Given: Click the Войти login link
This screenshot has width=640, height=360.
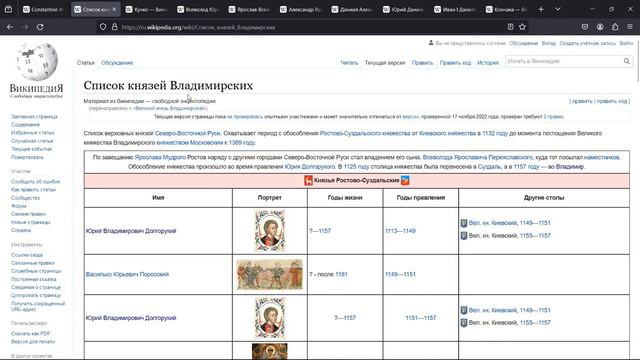Looking at the screenshot, I should pyautogui.click(x=626, y=43).
